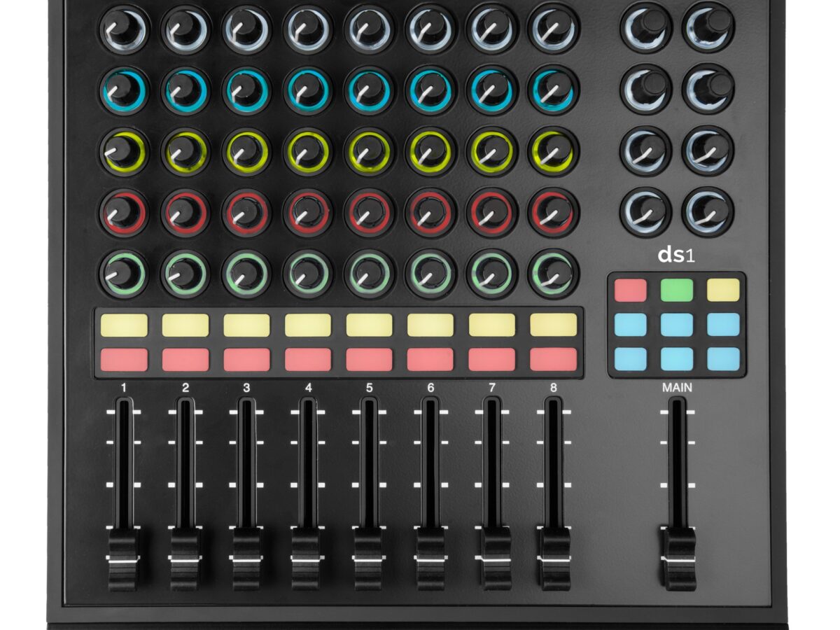Select bottom-left knob above ds1 logo
This screenshot has width=840, height=630.
646,211
